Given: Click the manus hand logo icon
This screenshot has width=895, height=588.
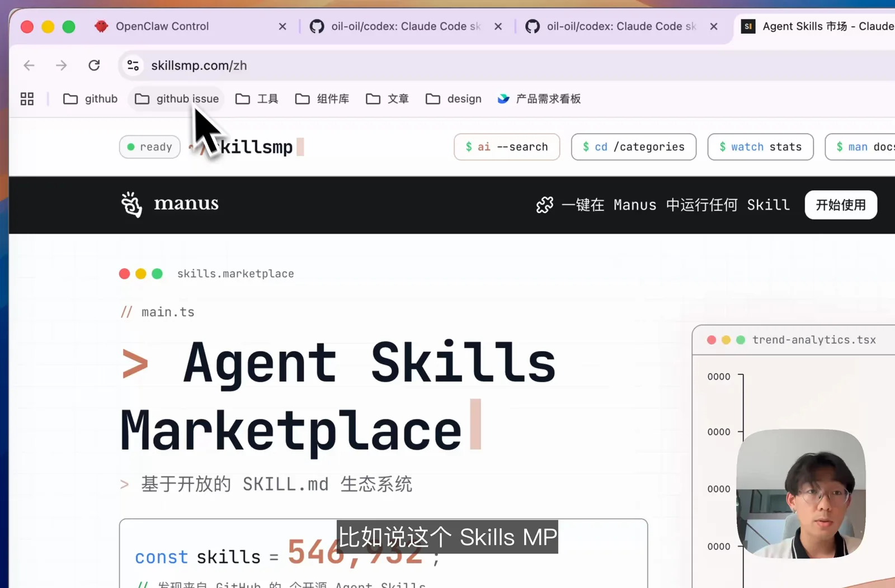Looking at the screenshot, I should [x=132, y=205].
